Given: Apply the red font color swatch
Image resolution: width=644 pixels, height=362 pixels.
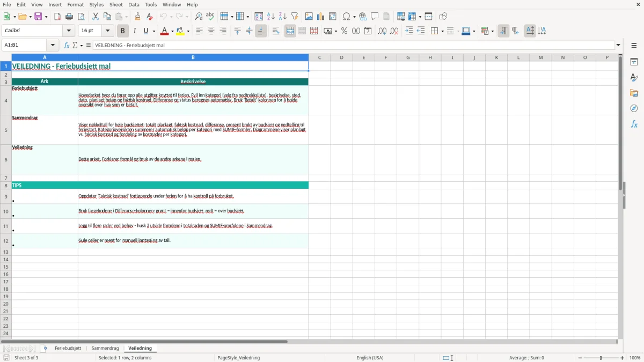Looking at the screenshot, I should [x=164, y=31].
